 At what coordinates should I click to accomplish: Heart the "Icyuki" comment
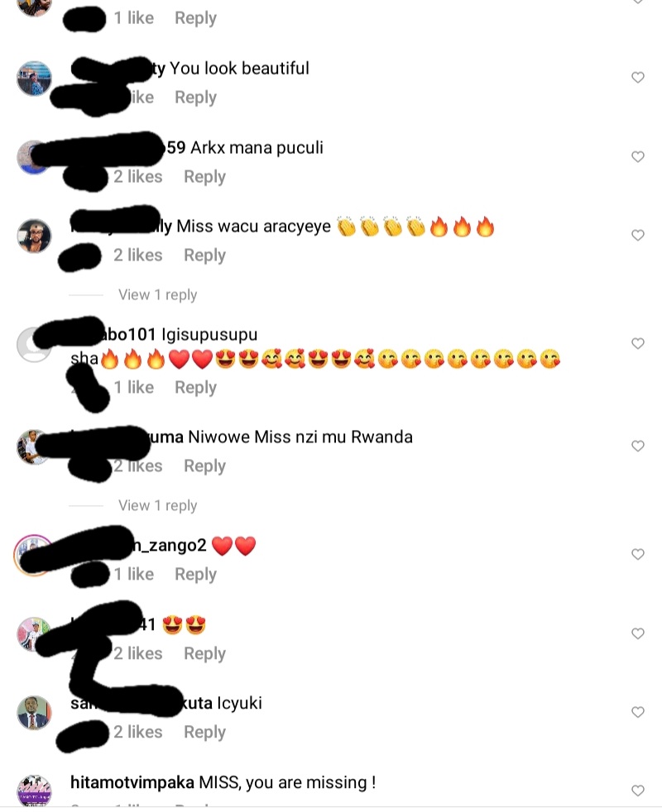coord(637,713)
